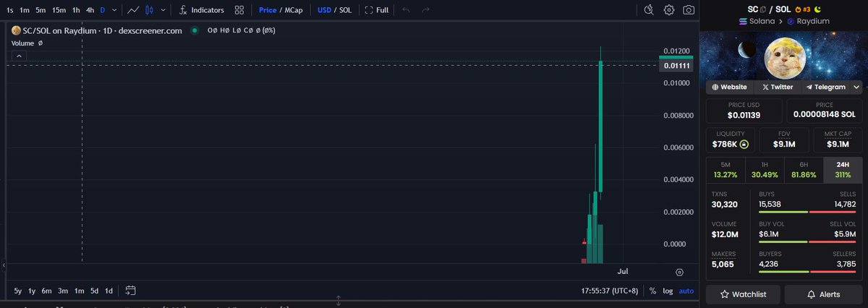Screen dimensions: 868x308
Task: Click the SC token icon in chart legend
Action: [14, 30]
